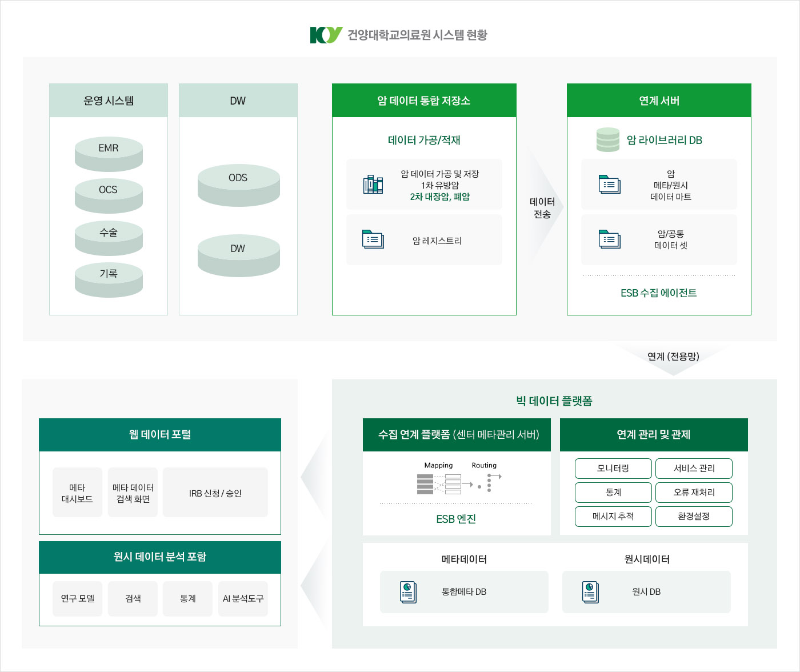Image resolution: width=800 pixels, height=672 pixels.
Task: Click the 연계 서버 header
Action: pyautogui.click(x=659, y=101)
